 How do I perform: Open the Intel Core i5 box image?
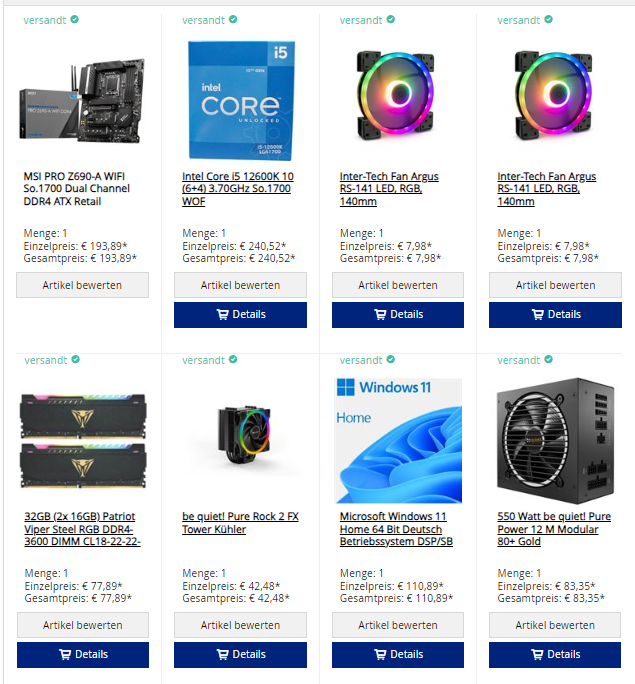coord(241,100)
